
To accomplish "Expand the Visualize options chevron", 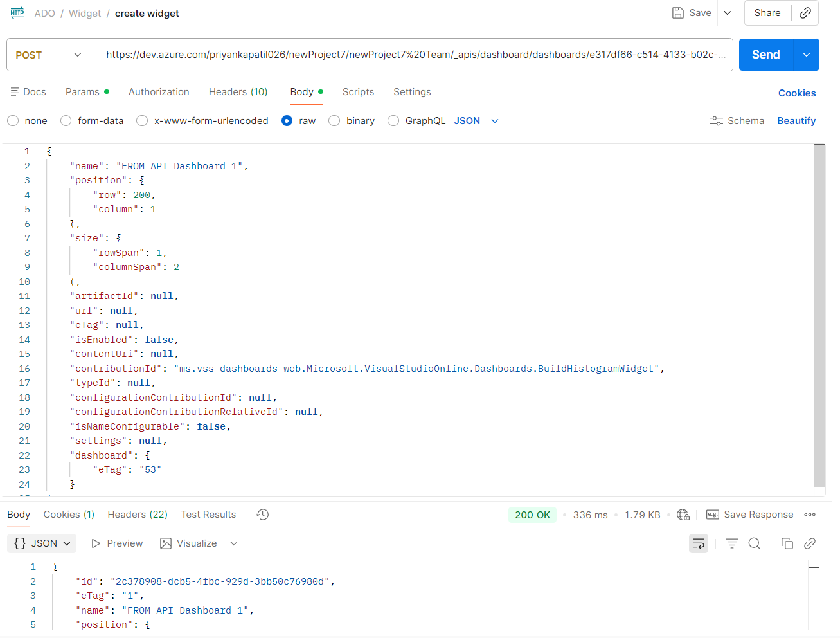I will [234, 543].
